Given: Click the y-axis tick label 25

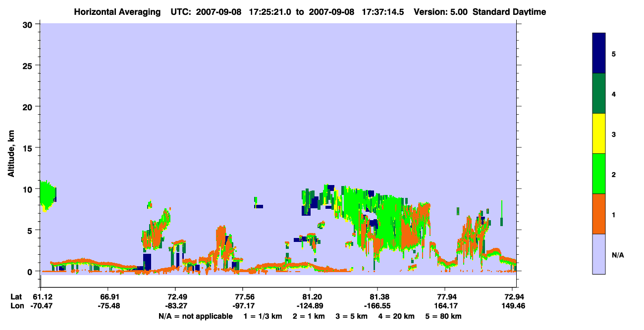Looking at the screenshot, I should pos(29,65).
